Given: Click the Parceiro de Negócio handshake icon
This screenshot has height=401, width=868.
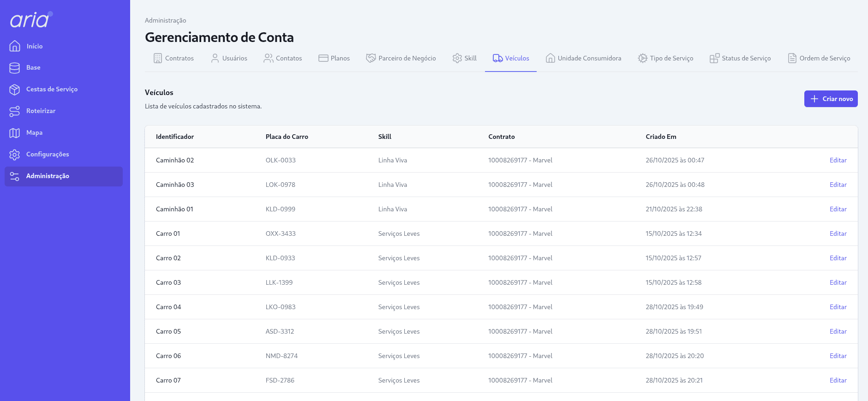Looking at the screenshot, I should tap(371, 58).
